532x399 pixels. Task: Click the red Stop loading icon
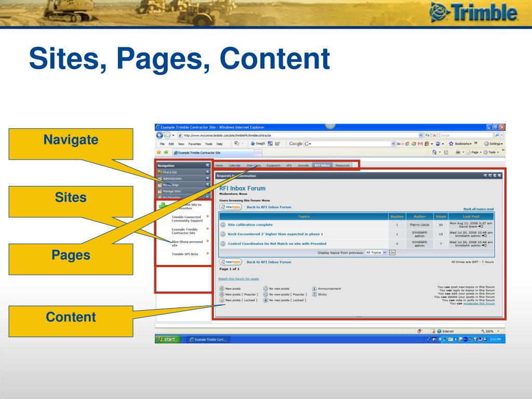click(434, 135)
